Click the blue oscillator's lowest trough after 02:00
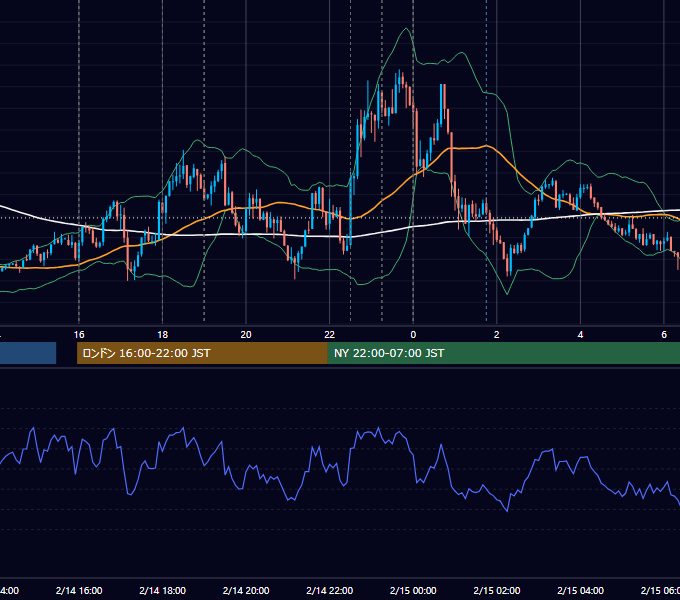Viewport: 680px width, 600px height. point(507,511)
